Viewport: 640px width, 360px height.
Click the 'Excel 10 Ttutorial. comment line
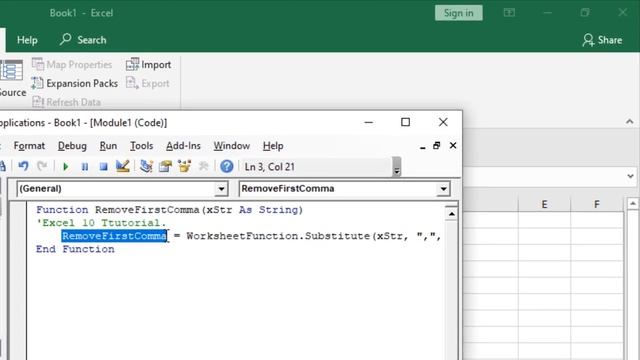click(101, 223)
